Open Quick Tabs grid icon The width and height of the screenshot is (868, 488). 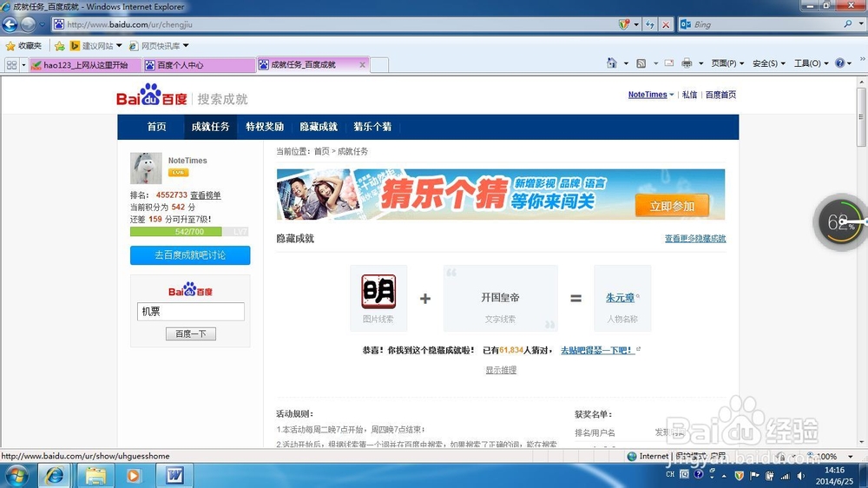coord(11,65)
